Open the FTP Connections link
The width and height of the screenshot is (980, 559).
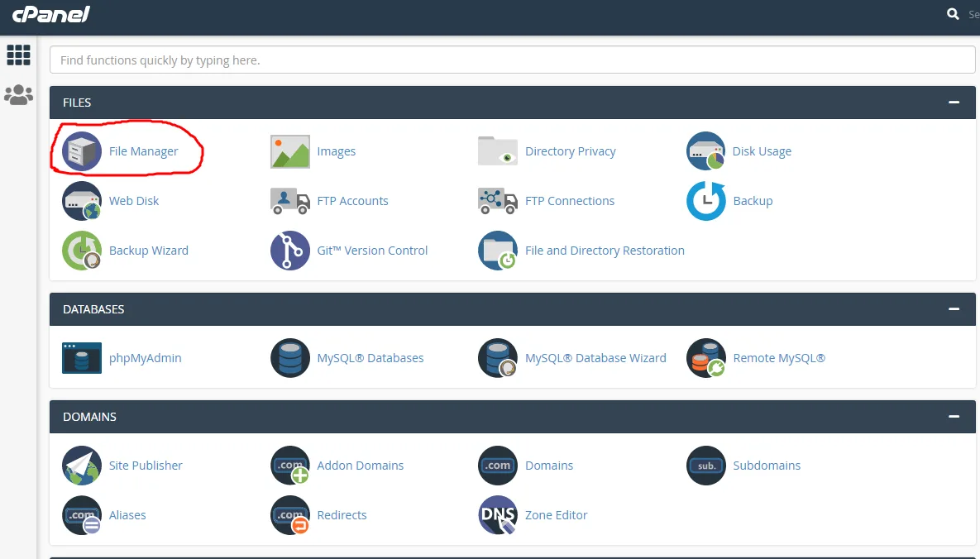[569, 201]
